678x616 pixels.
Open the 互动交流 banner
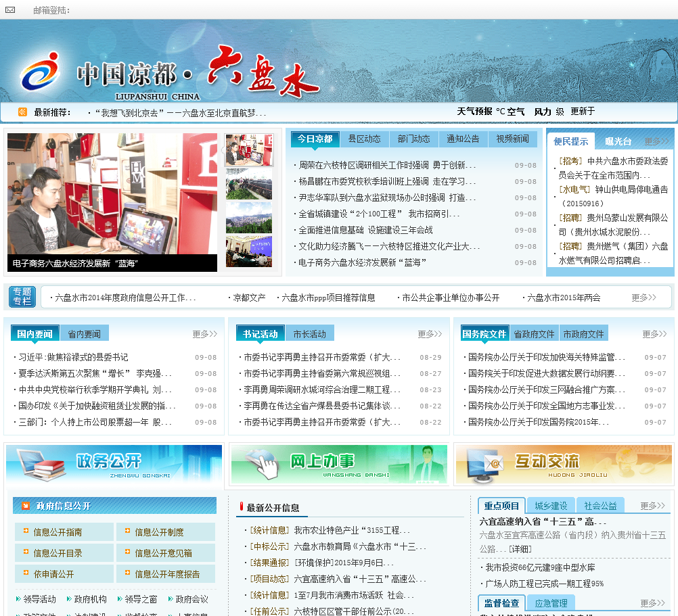(x=564, y=465)
